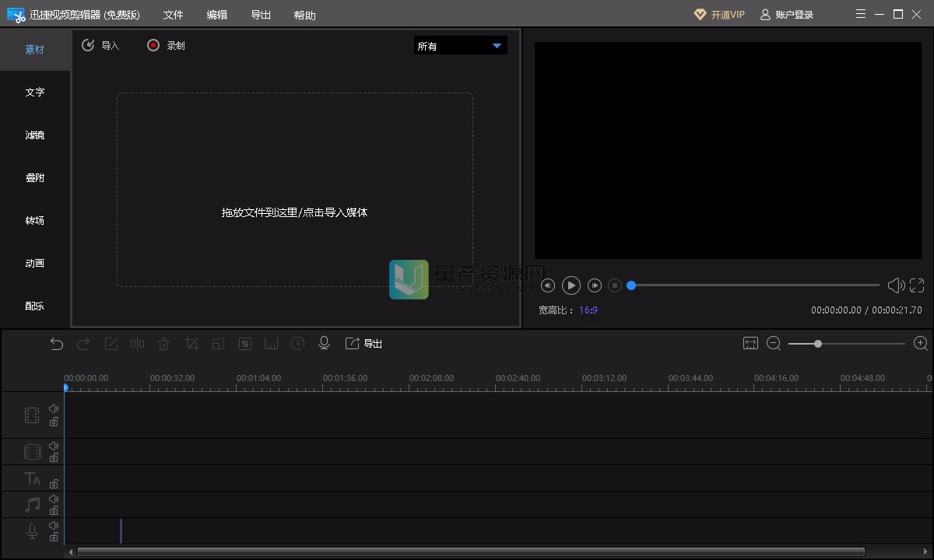Open the 帮助 menu
This screenshot has height=560, width=934.
click(304, 15)
